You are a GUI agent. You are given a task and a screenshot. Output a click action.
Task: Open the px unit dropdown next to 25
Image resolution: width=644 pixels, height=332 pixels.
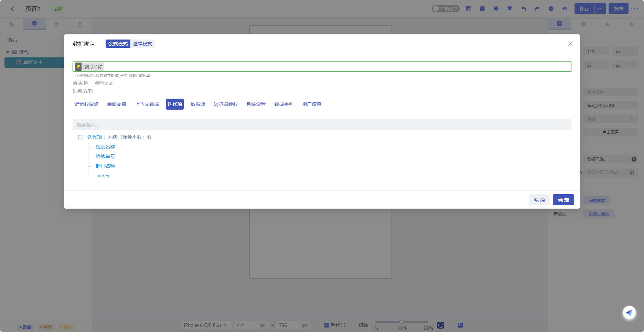click(625, 65)
